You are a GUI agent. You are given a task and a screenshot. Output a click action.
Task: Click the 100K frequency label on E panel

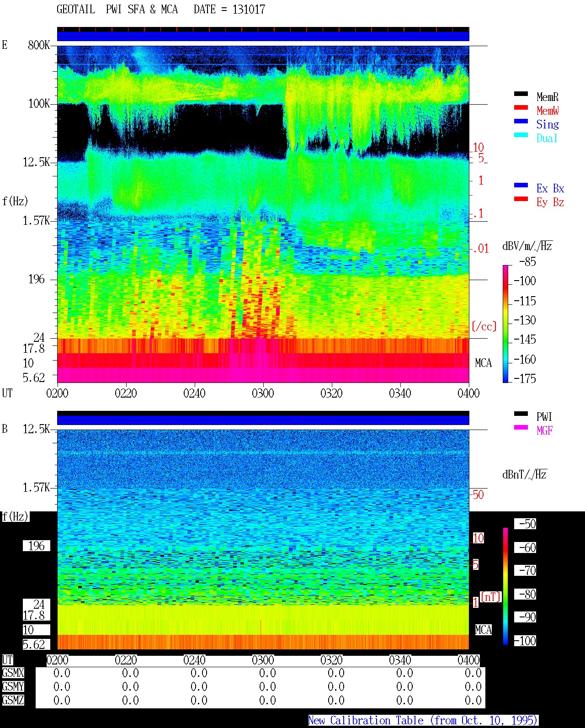coord(39,104)
